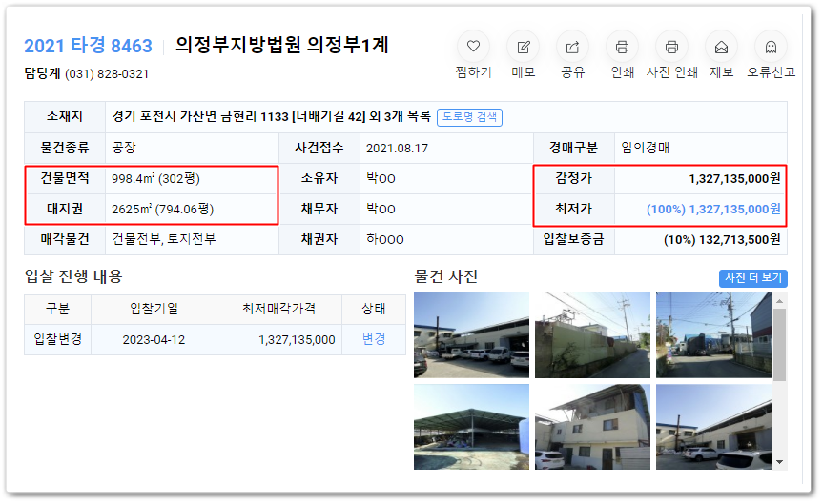The image size is (823, 504).
Task: Click the 사진 인쇄 photo print icon
Action: click(671, 47)
